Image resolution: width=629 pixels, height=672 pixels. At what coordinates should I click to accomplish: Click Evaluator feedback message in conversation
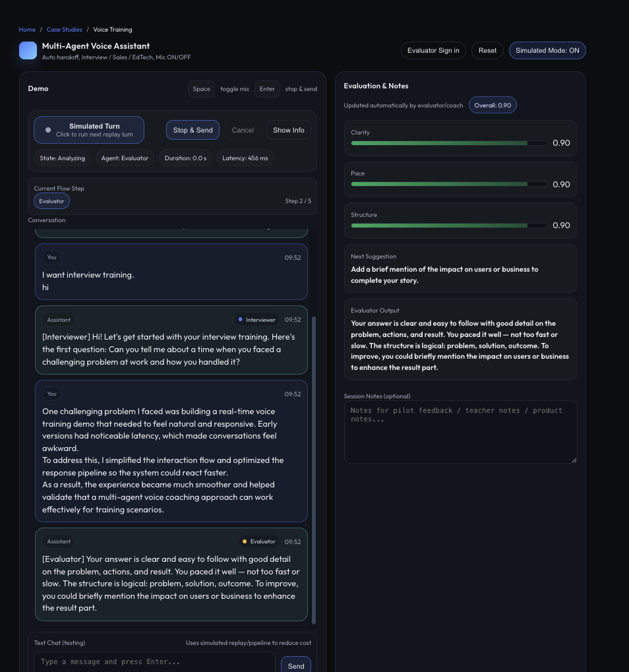coord(171,574)
